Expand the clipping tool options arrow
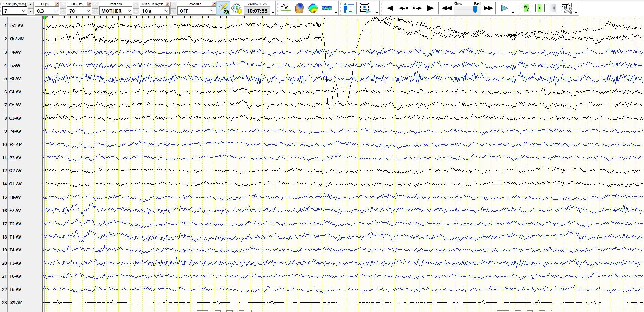644x312 pixels. coord(576,13)
